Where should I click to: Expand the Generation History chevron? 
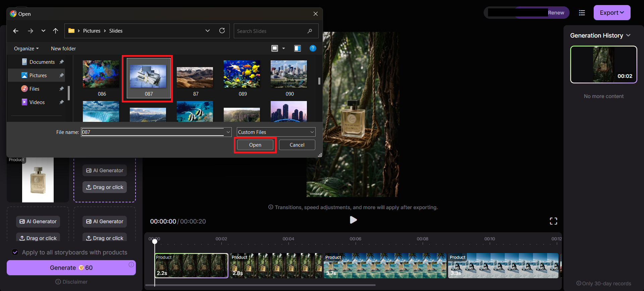[628, 35]
